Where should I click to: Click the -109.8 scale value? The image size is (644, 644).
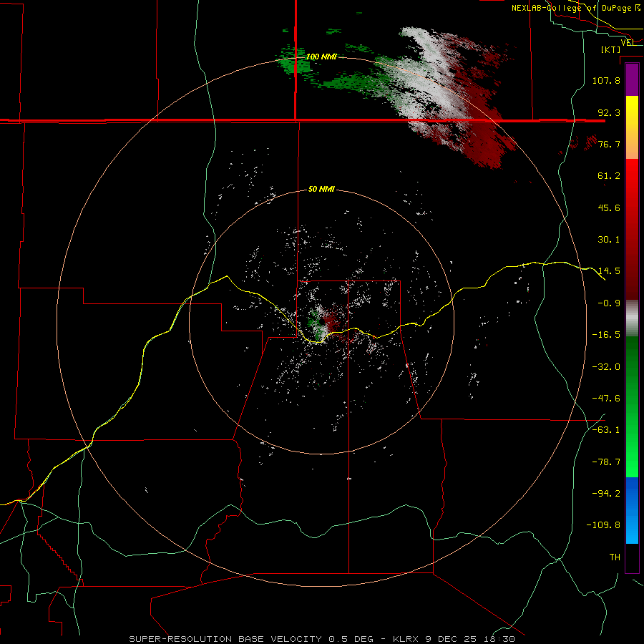click(603, 525)
